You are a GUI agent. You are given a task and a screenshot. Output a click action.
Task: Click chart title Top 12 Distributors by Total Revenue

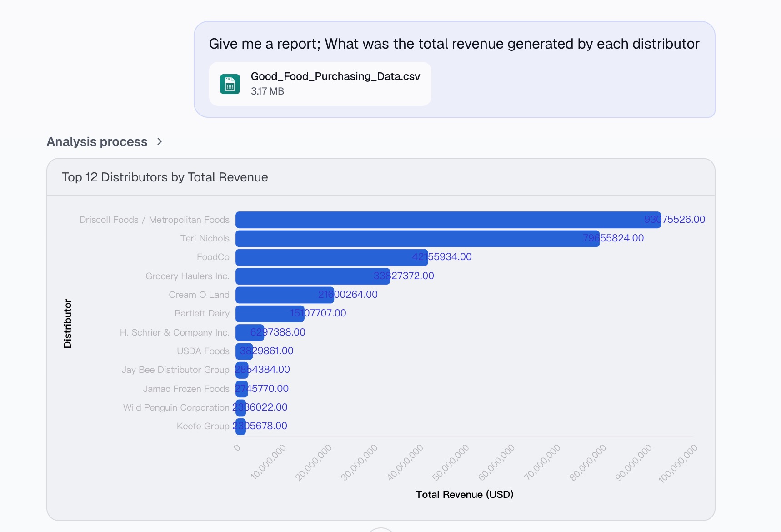tap(165, 177)
